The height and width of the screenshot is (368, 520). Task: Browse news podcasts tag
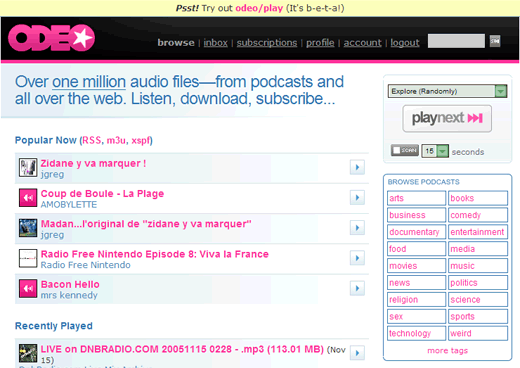[416, 283]
